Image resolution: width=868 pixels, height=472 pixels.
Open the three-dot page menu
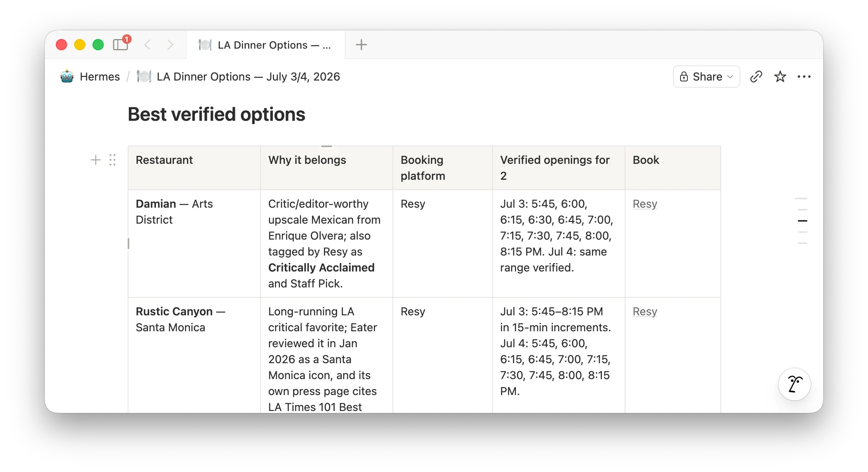coord(804,77)
